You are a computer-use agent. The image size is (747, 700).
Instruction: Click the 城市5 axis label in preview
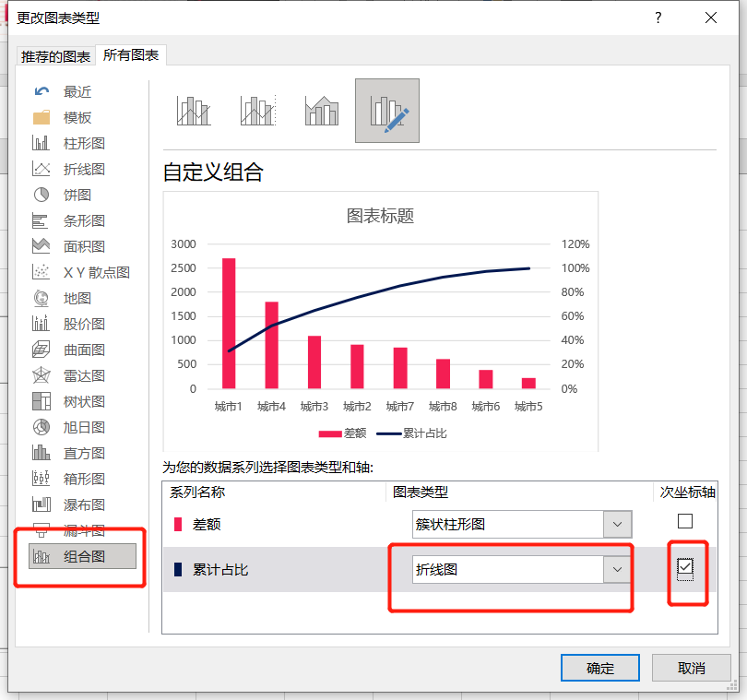click(528, 407)
